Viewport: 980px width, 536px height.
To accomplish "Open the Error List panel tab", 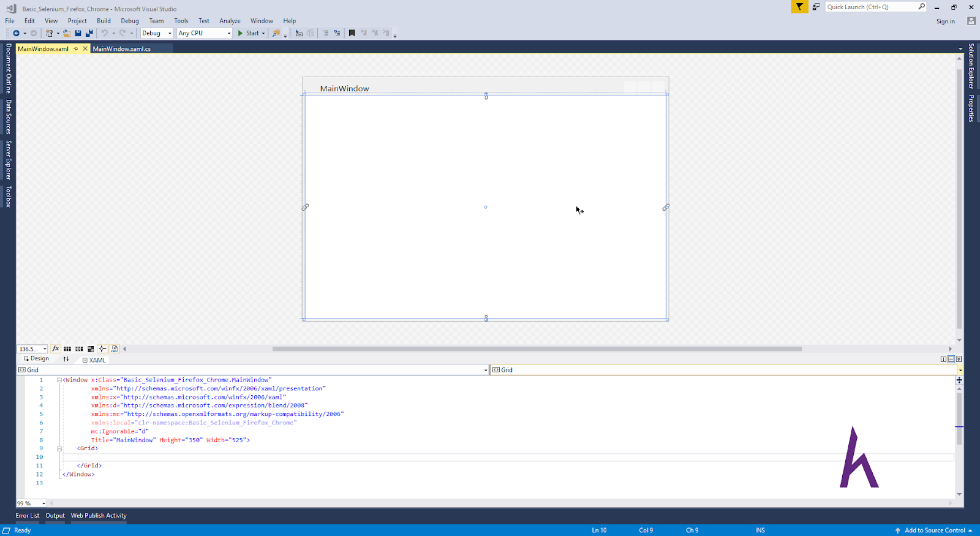I will (28, 516).
